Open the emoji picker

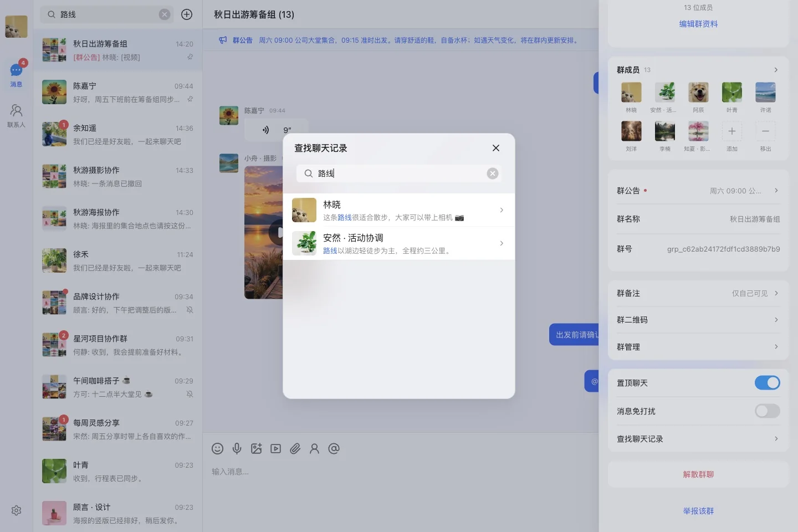pos(218,448)
